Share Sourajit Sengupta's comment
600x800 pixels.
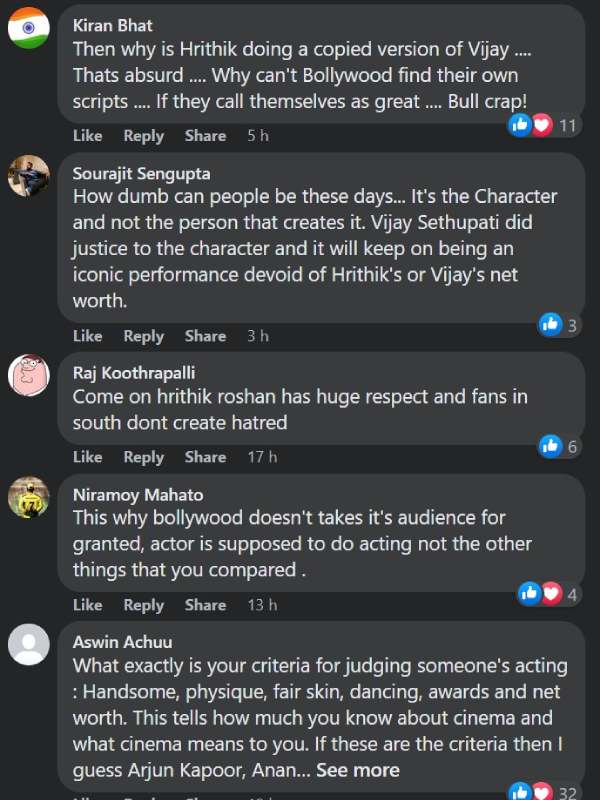[x=205, y=336]
